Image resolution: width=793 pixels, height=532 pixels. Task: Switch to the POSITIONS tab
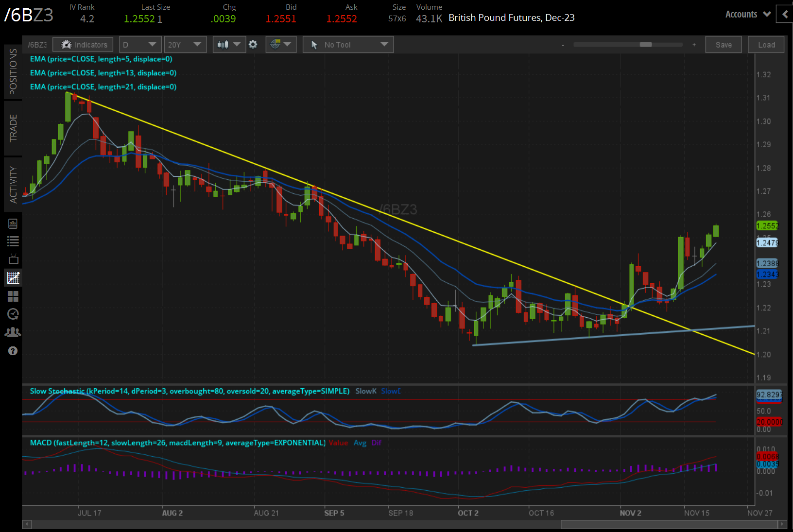click(x=13, y=72)
